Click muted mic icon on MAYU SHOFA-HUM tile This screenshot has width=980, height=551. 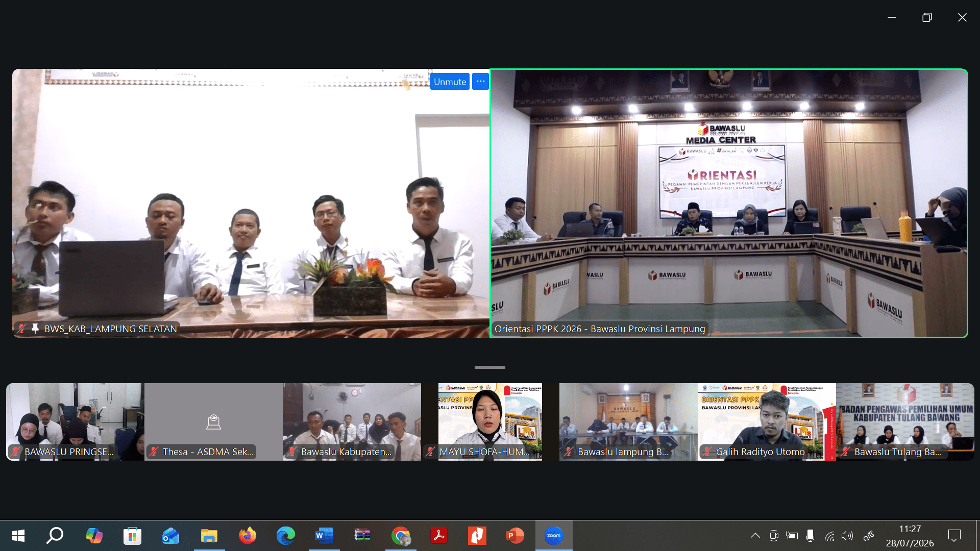pyautogui.click(x=430, y=452)
